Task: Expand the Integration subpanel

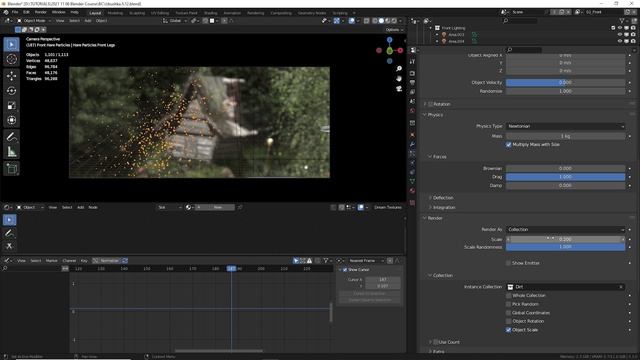Action: (x=430, y=207)
